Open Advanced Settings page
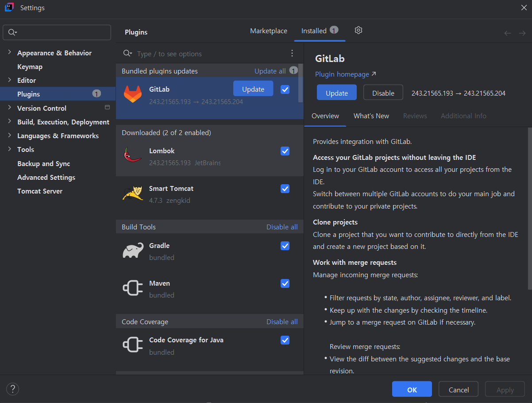This screenshot has width=532, height=403. [46, 177]
